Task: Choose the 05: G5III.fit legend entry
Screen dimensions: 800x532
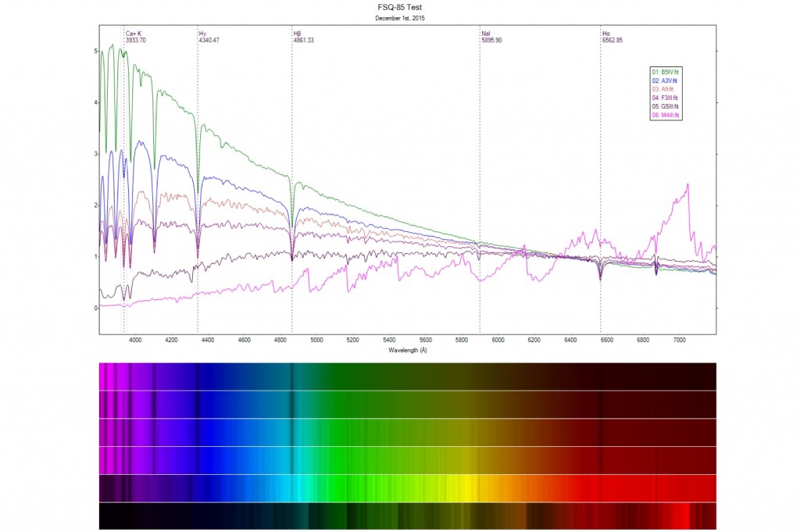Action: [666, 106]
